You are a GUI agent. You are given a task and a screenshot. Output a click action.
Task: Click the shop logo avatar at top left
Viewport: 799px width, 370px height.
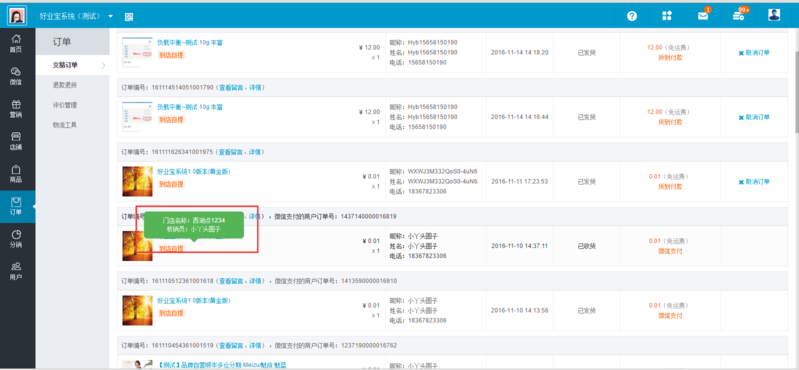(17, 16)
